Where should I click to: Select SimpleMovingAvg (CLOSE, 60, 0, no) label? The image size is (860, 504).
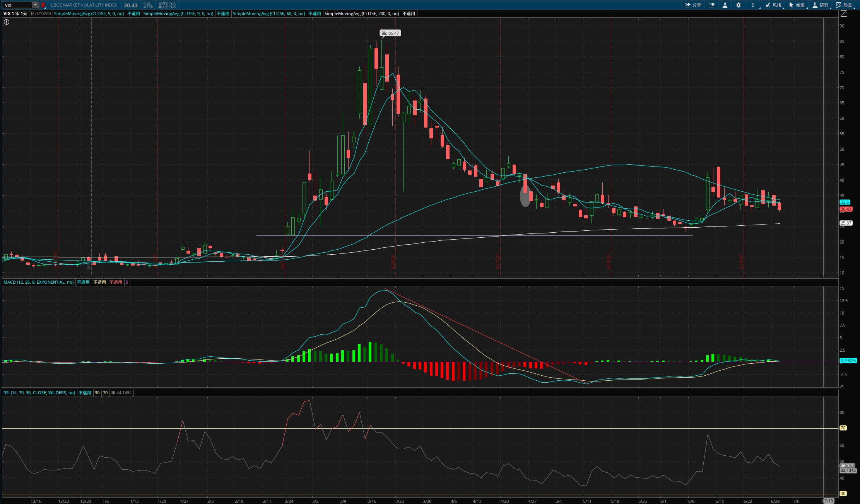pos(269,14)
